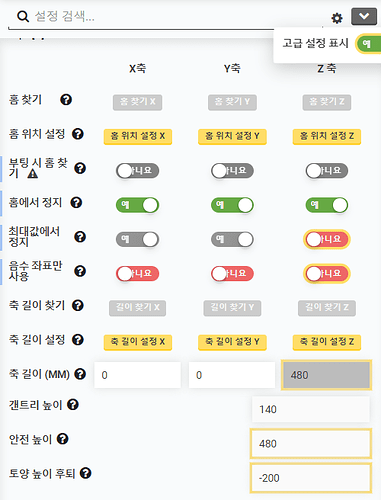
Task: Toggle 홈에서 정지 for X axis
Action: 137,205
